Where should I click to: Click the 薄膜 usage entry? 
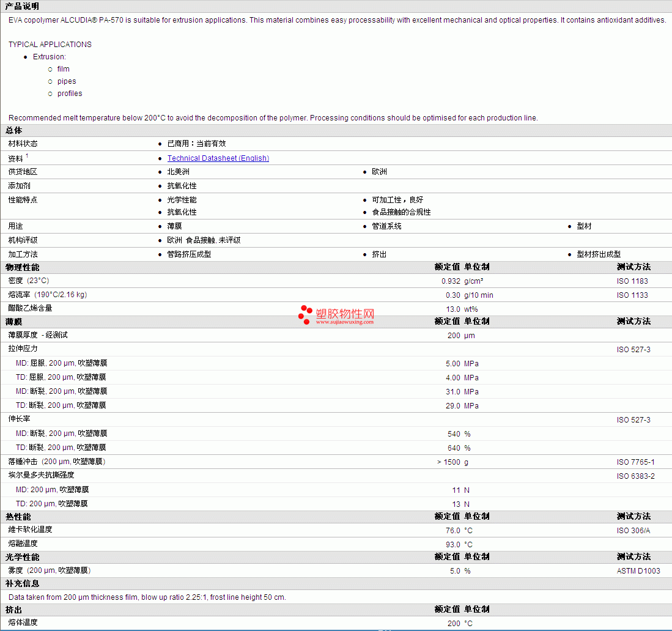pos(174,226)
